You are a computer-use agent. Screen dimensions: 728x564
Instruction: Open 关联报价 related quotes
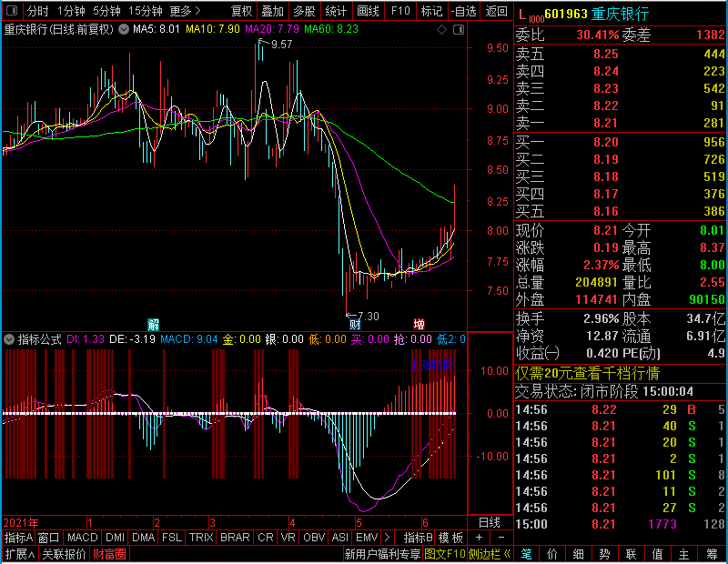(64, 554)
